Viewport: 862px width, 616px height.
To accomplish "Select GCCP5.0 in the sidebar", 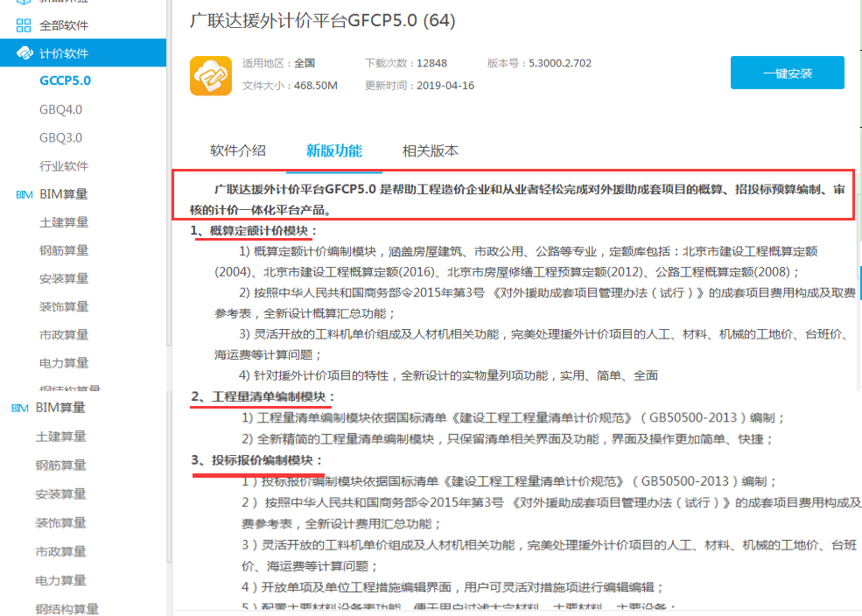I will [x=65, y=80].
